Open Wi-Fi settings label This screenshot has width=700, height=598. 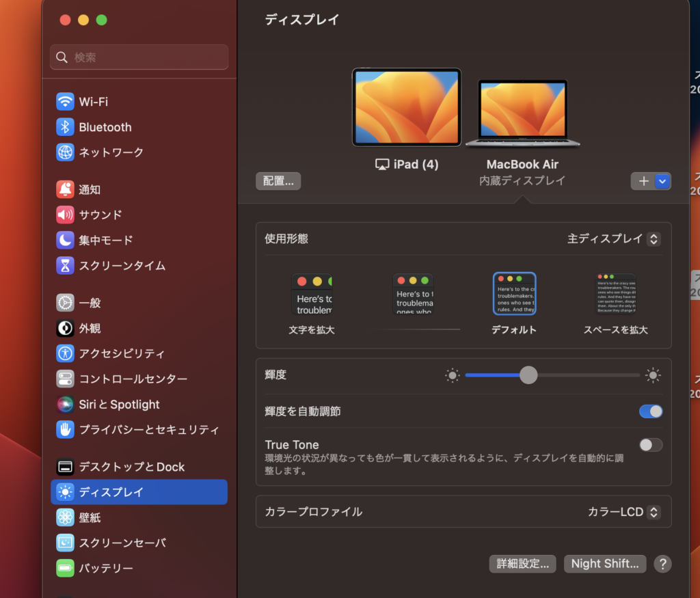coord(94,102)
